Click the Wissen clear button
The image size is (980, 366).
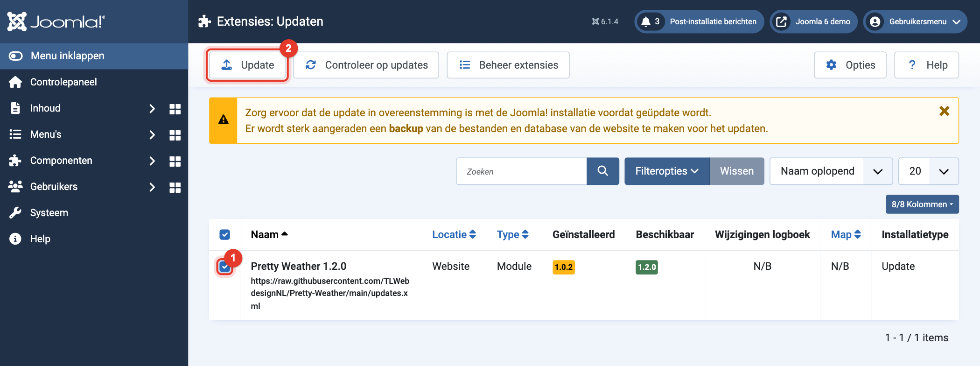pyautogui.click(x=737, y=171)
